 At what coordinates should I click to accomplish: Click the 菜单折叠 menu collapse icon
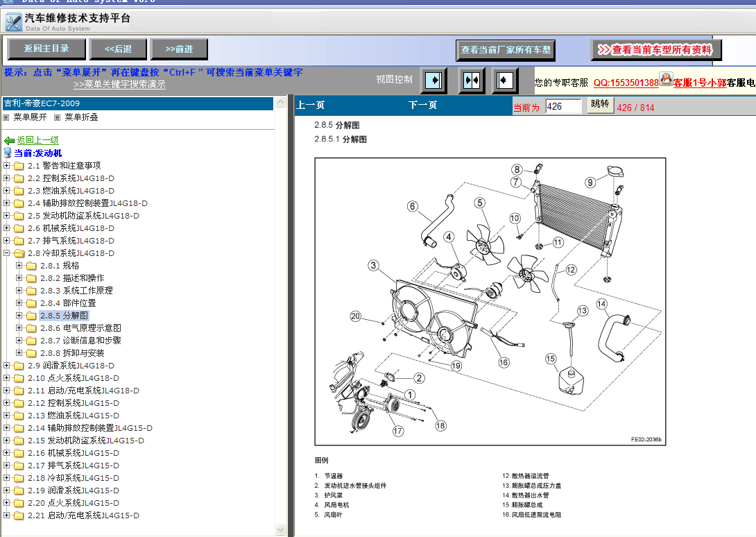coord(58,117)
